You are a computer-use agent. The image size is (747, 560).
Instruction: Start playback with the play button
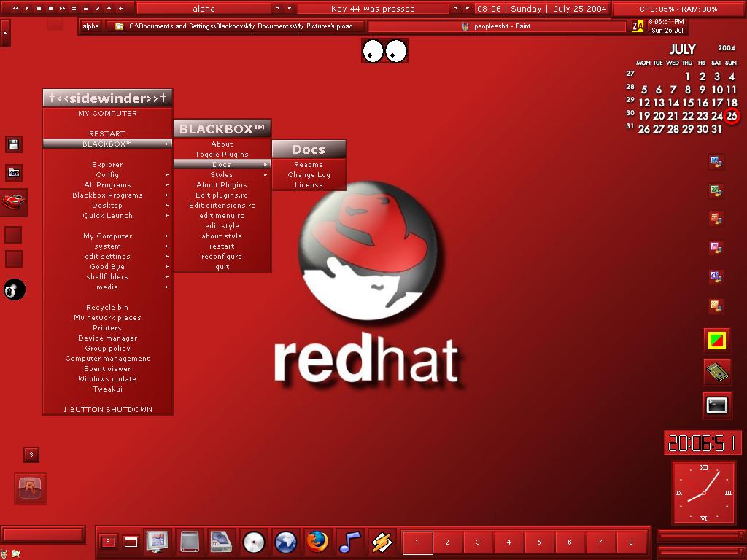[27, 9]
